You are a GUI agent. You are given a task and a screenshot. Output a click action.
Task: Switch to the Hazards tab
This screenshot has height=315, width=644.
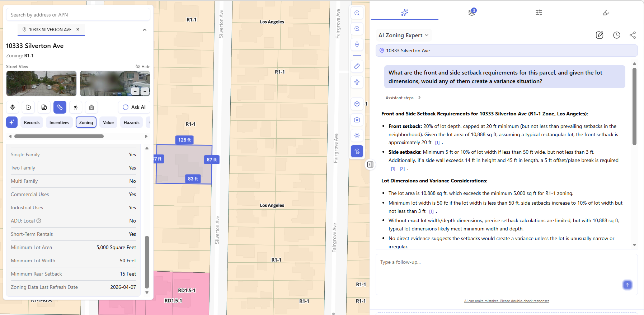point(131,123)
